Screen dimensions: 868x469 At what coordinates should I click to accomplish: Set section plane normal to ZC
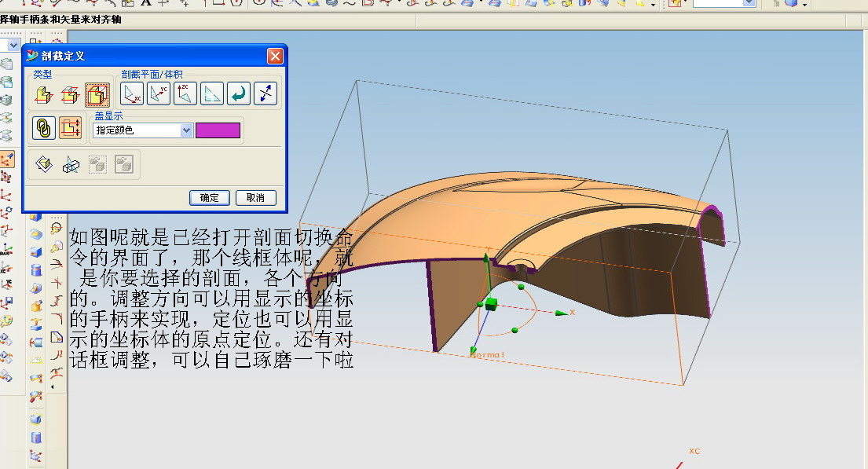pyautogui.click(x=185, y=93)
